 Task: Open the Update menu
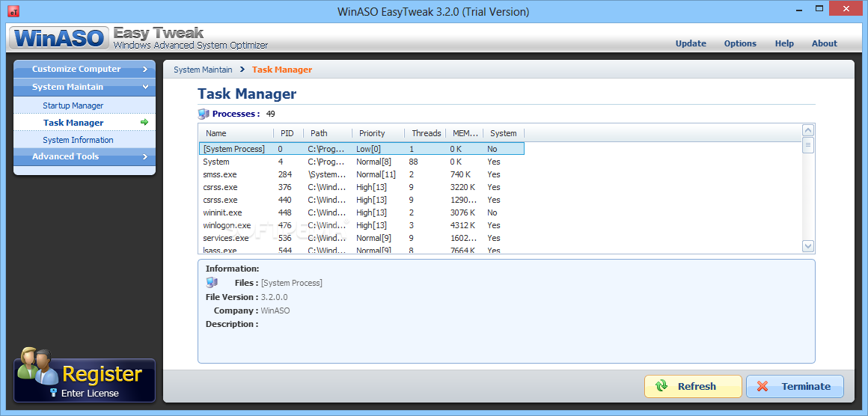point(691,43)
